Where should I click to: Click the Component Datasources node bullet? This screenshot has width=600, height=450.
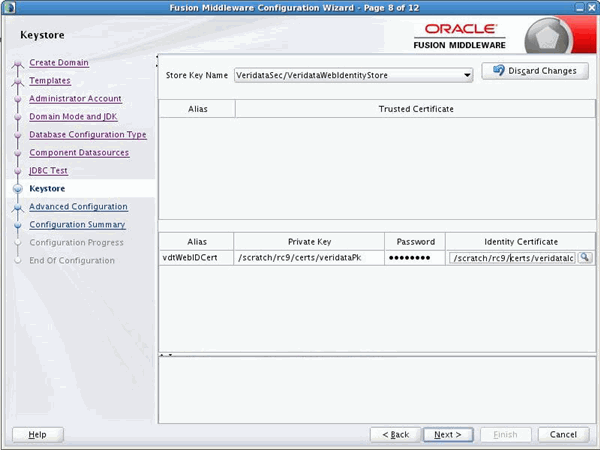point(18,153)
